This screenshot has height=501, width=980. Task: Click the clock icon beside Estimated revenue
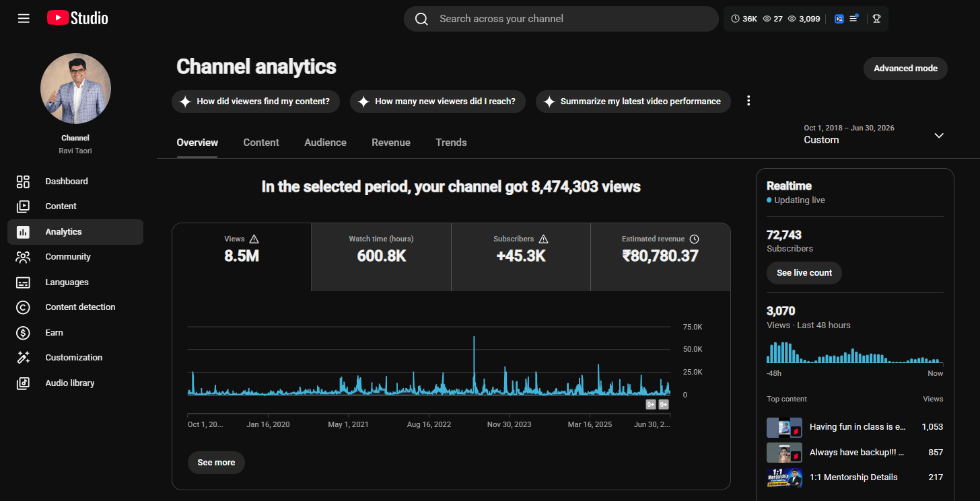695,239
